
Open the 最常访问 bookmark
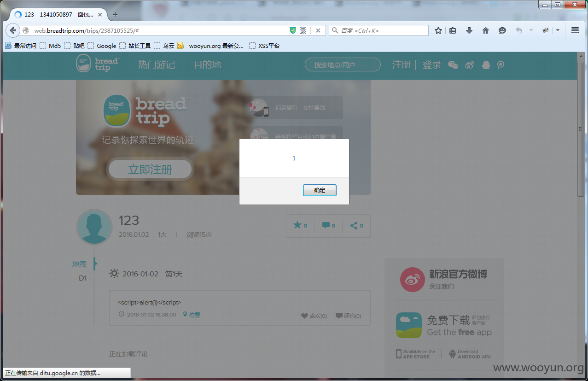click(x=21, y=46)
